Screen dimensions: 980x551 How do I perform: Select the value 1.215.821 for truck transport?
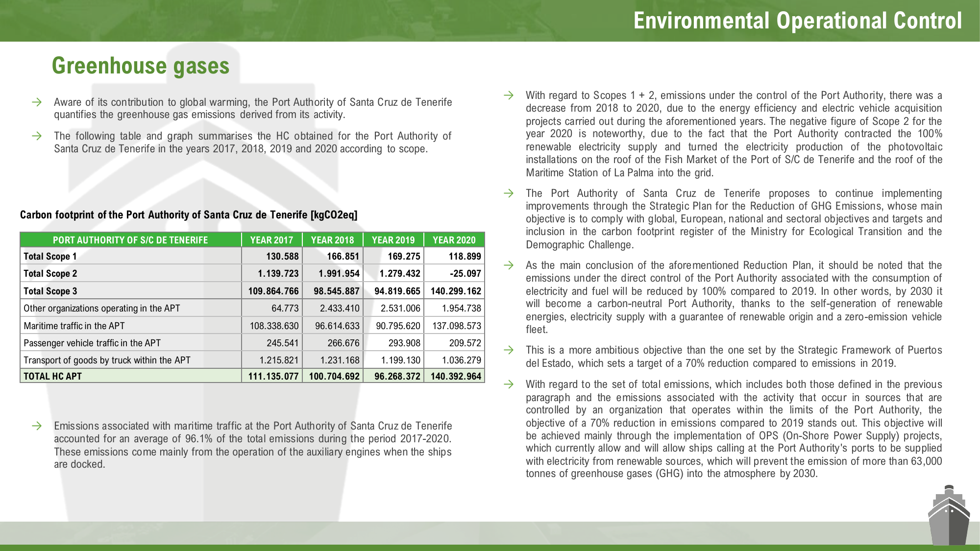click(279, 360)
